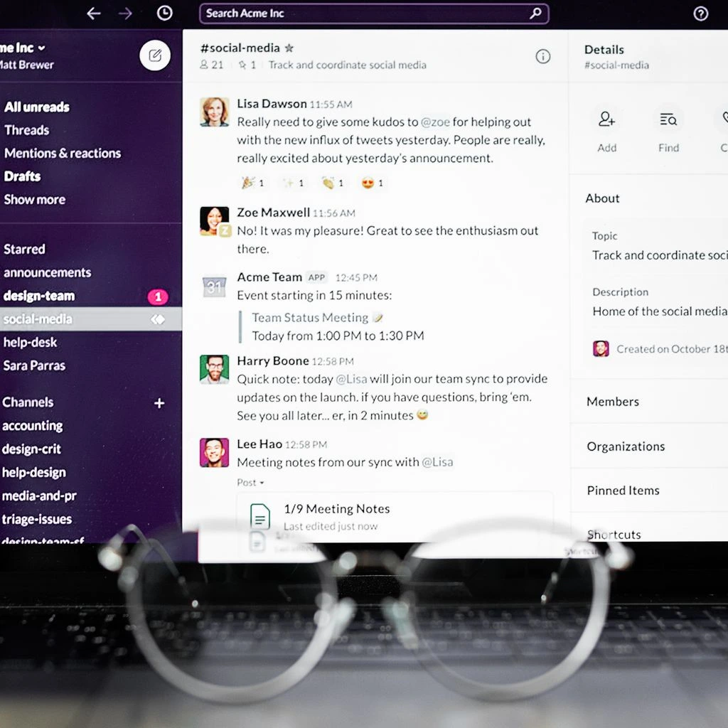Click the search magnifier icon
This screenshot has height=728, width=728.
(x=535, y=13)
